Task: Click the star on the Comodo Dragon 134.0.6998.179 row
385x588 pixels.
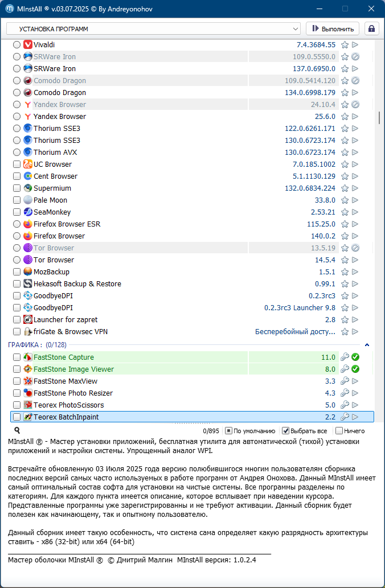Action: (x=345, y=93)
